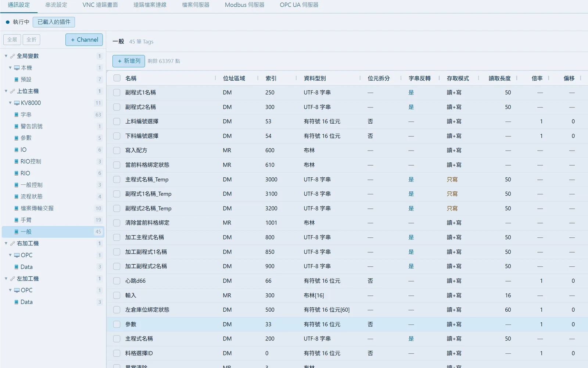Check the box for row 左倉庫位綁定狀態
Image resolution: width=588 pixels, height=368 pixels.
coord(117,310)
